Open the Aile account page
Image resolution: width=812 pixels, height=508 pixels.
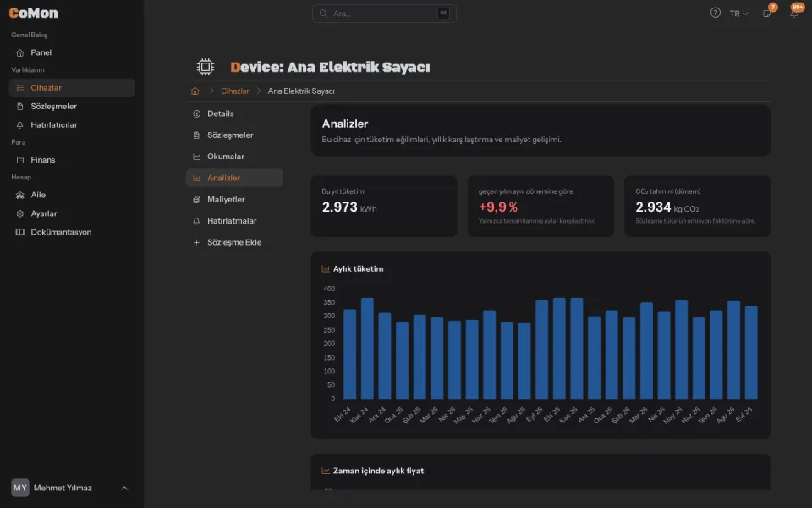click(72, 195)
